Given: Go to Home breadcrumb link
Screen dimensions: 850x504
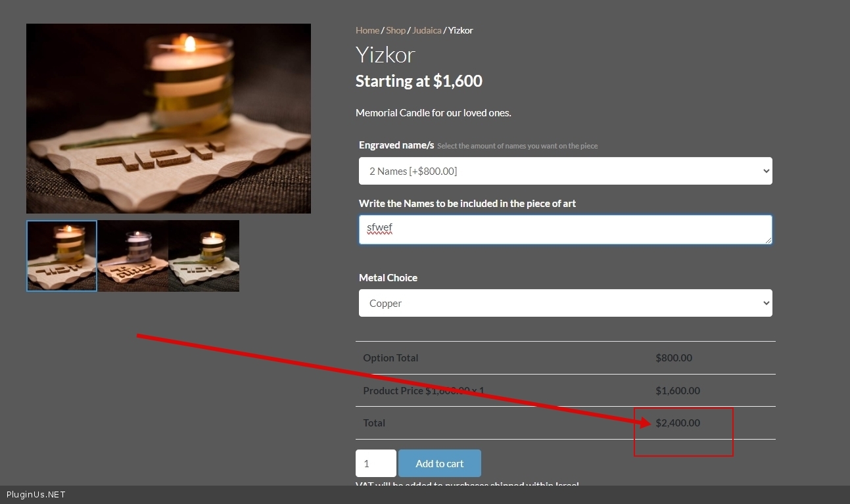Looking at the screenshot, I should click(x=367, y=30).
